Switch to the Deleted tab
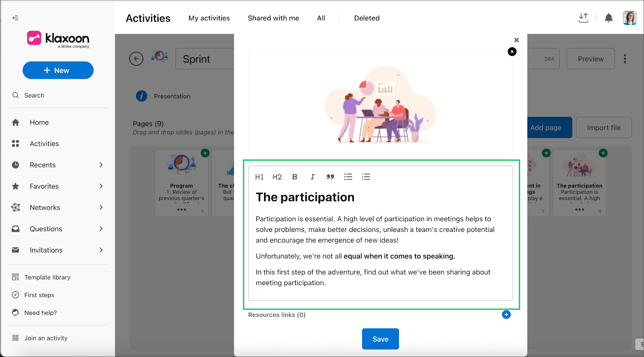 pyautogui.click(x=367, y=18)
